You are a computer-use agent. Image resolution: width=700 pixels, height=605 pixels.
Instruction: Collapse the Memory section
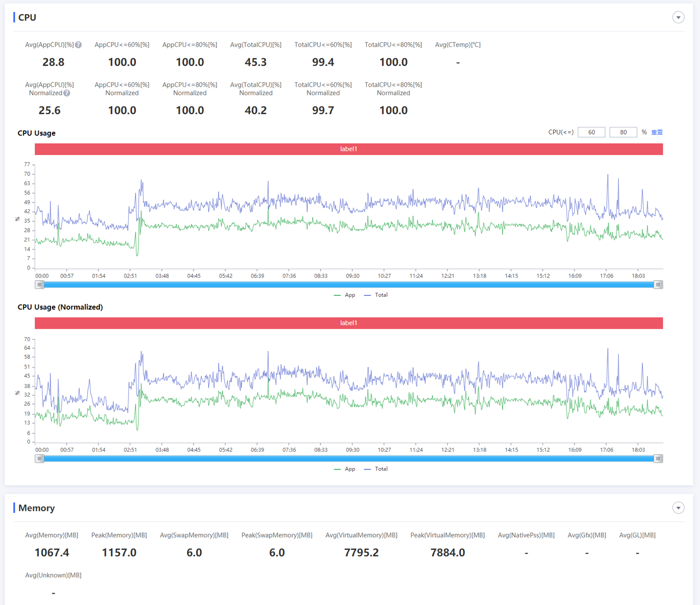[678, 508]
